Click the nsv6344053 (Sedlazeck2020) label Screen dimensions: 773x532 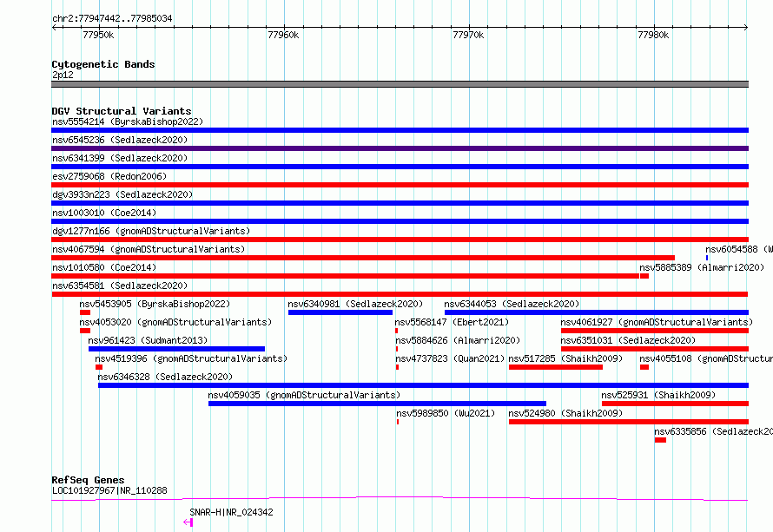click(x=512, y=304)
